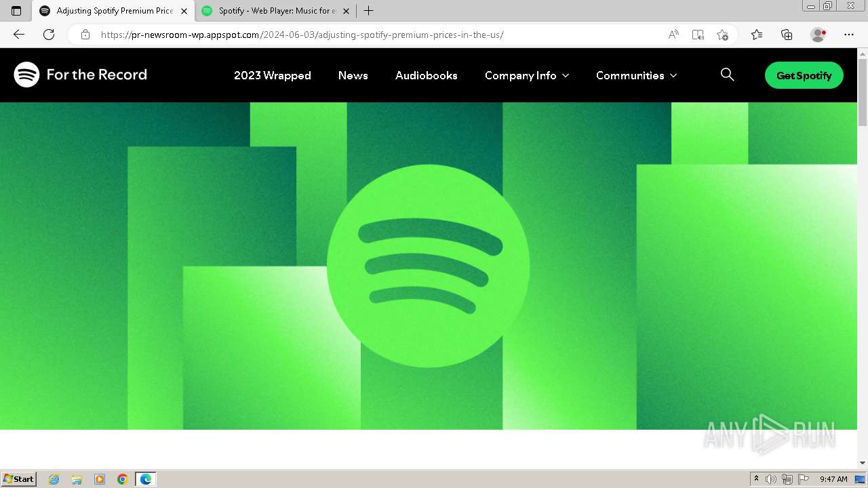Expand the Company Info dropdown

pyautogui.click(x=527, y=75)
